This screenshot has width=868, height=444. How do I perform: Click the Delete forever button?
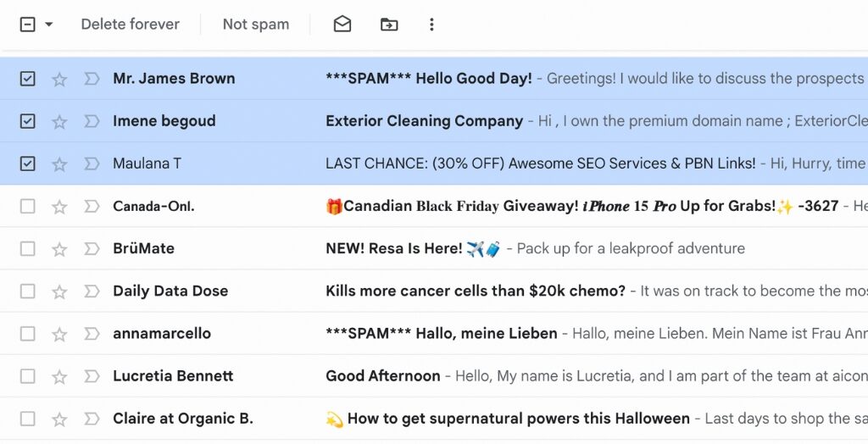pyautogui.click(x=130, y=25)
